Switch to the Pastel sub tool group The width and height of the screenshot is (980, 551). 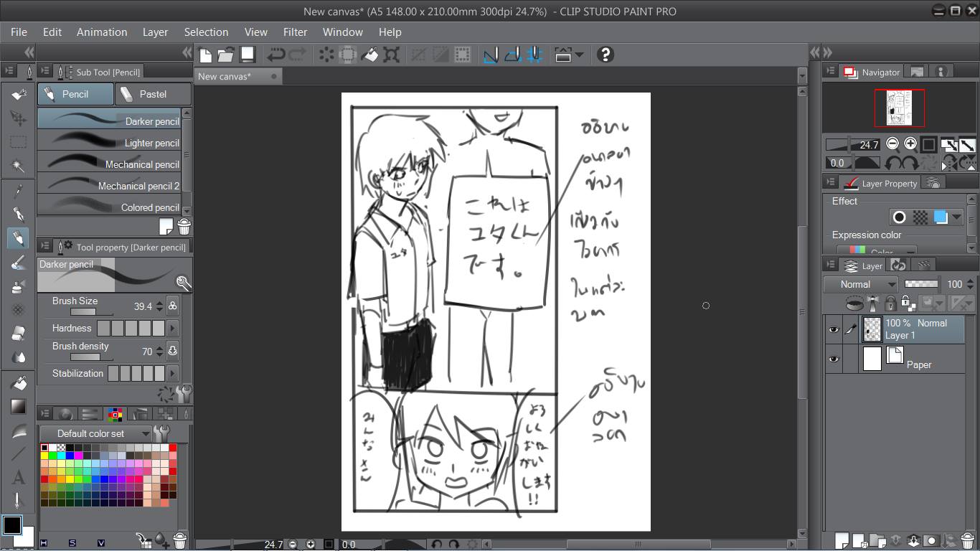click(153, 94)
